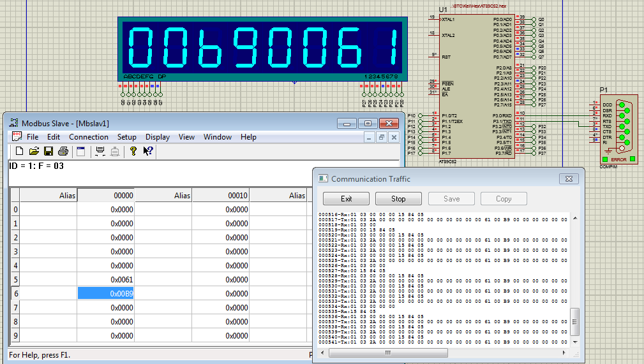Click the traffic log vertical scrollbar down arrow
The width and height of the screenshot is (644, 364).
(x=575, y=342)
